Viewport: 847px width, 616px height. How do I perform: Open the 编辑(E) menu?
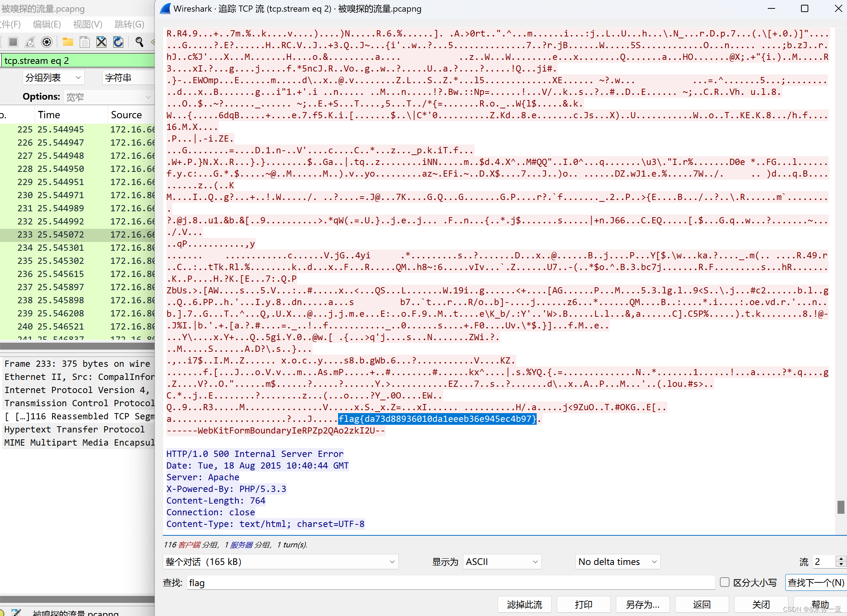click(47, 24)
